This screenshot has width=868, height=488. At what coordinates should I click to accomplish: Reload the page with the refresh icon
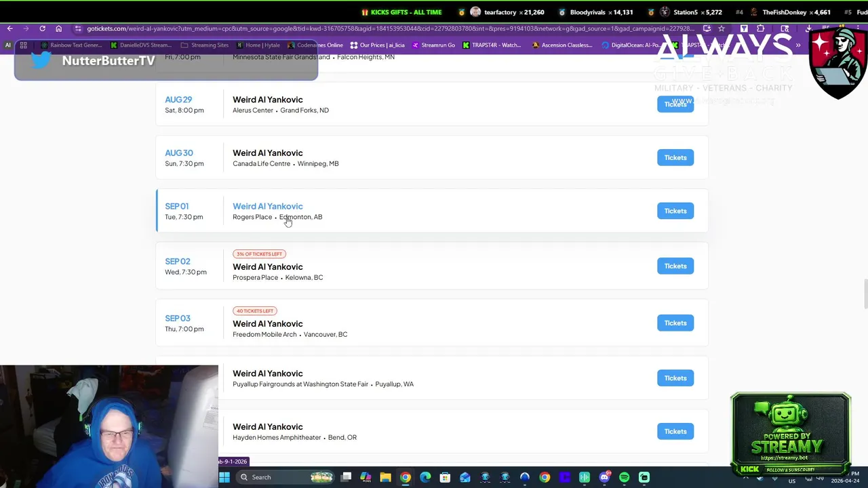tap(42, 28)
